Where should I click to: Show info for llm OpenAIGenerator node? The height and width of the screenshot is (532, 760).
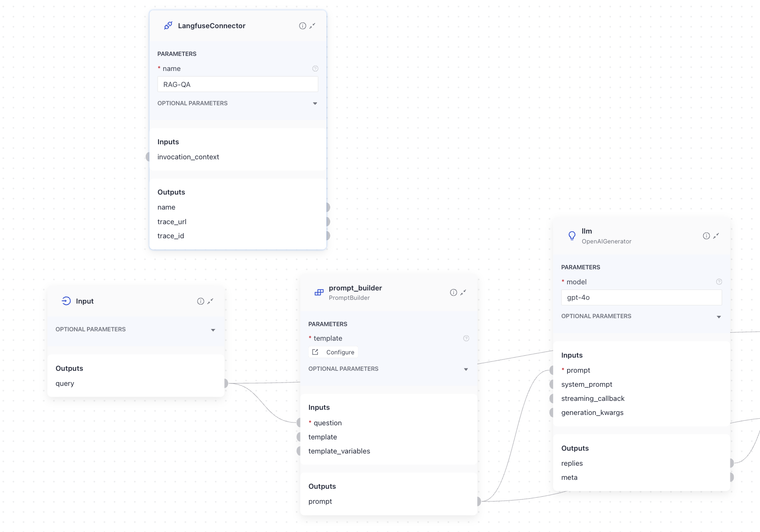click(706, 236)
